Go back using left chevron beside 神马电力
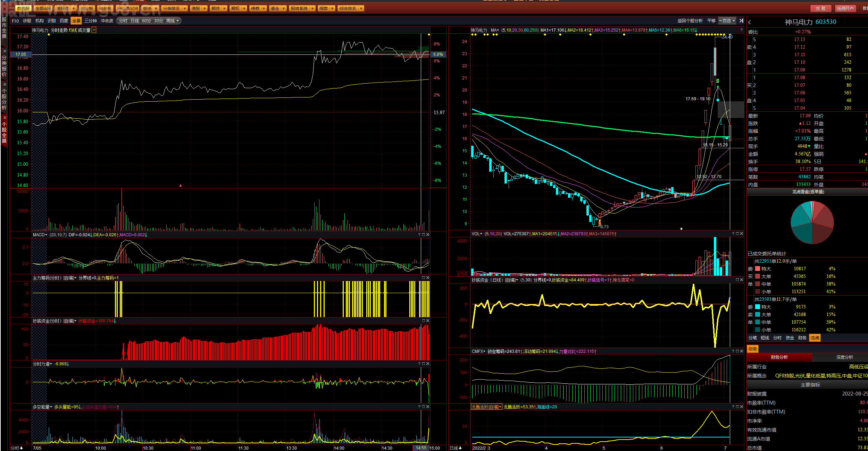868x451 pixels. click(750, 22)
